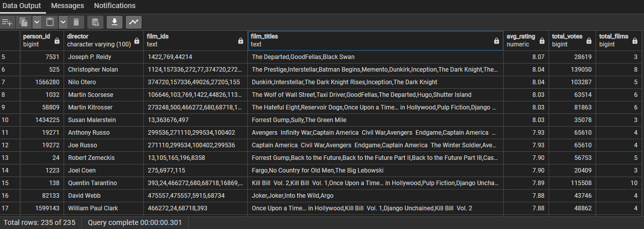Screen dimensions: 644x229
Task: Select the person_id column header
Action: tap(42, 40)
